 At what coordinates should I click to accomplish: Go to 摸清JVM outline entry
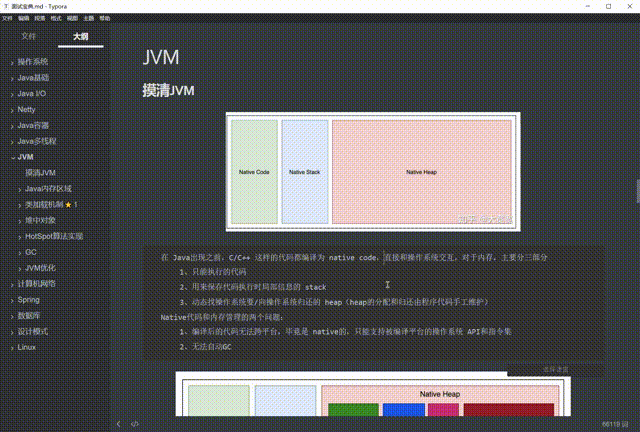coord(40,173)
